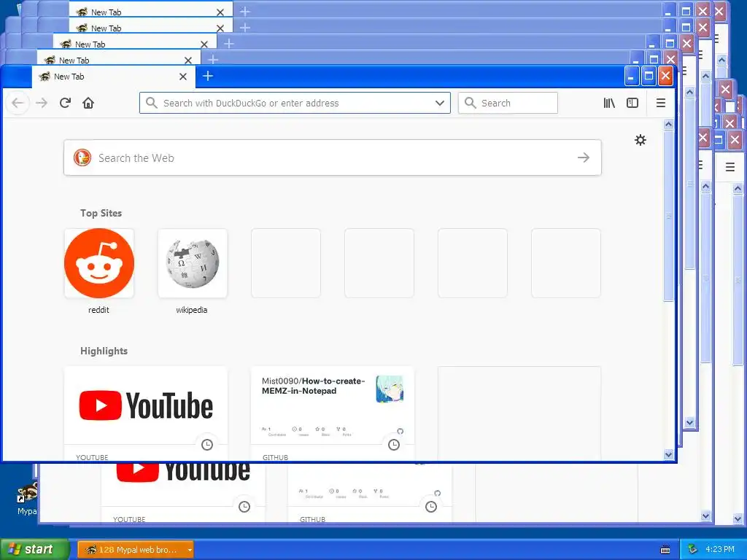Click the 4:23 PM clock
The image size is (747, 560).
720,550
